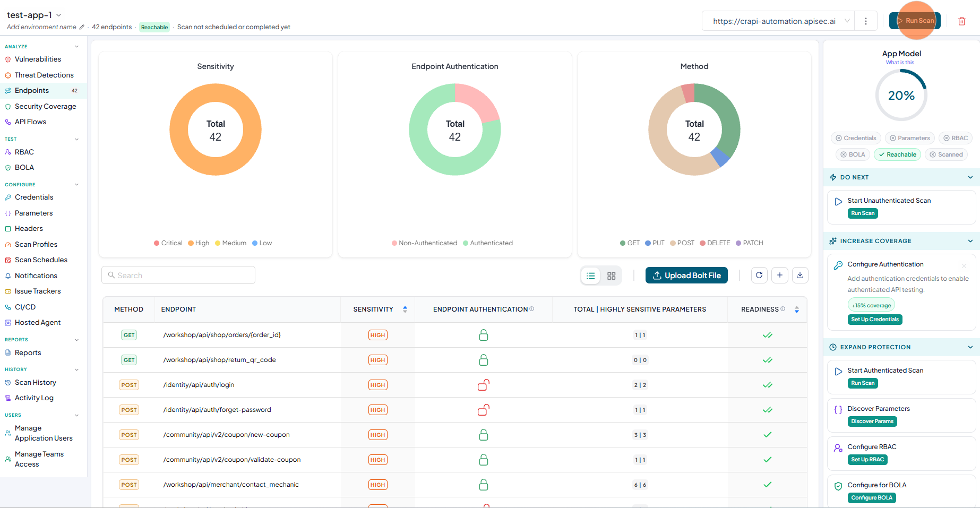980x508 pixels.
Task: Open Vulnerabilities in the sidebar
Action: 38,59
